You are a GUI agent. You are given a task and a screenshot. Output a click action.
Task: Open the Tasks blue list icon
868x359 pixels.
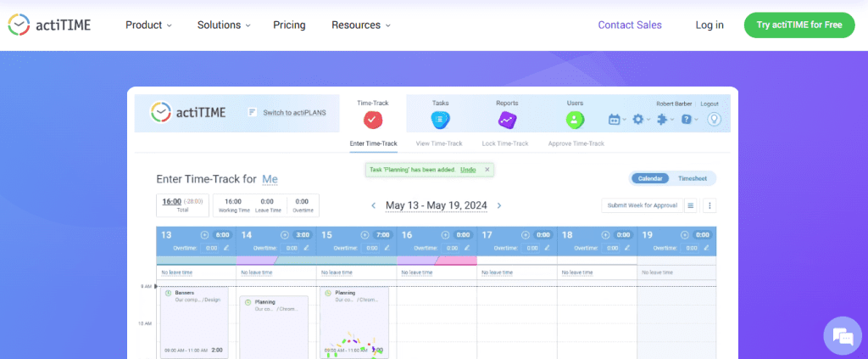coord(441,120)
